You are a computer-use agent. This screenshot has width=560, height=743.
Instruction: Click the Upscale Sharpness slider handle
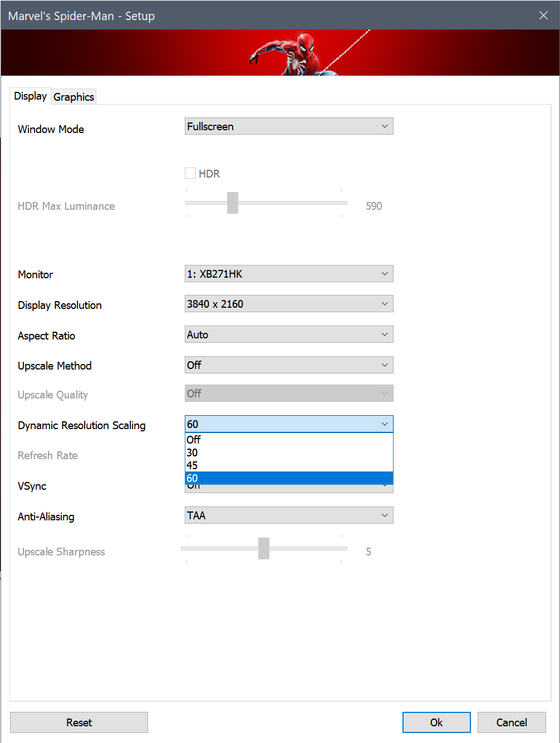[264, 548]
